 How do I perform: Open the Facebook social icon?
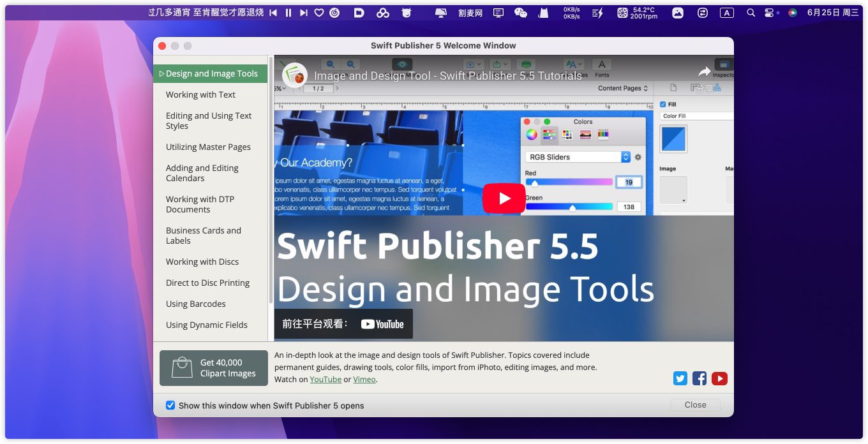(x=700, y=378)
